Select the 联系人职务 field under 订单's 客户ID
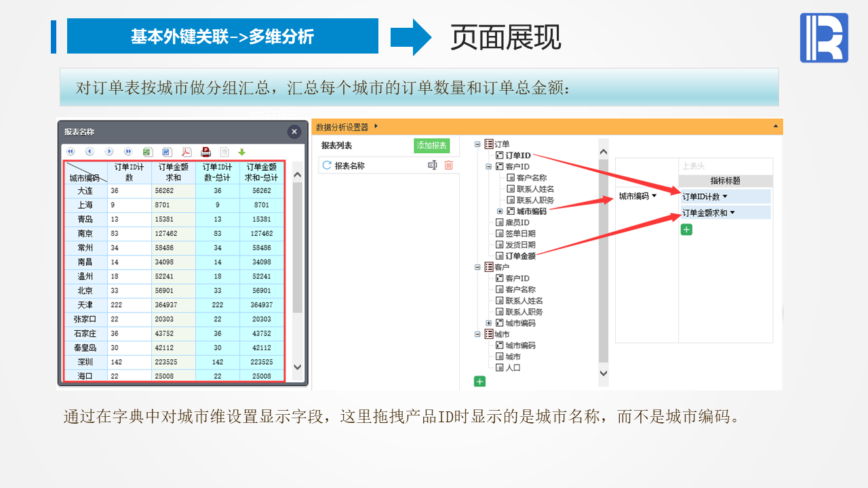 pos(535,201)
